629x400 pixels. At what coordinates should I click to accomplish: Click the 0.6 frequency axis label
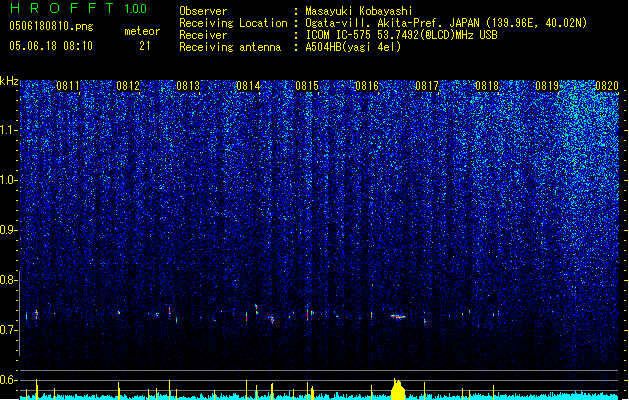[x=8, y=380]
